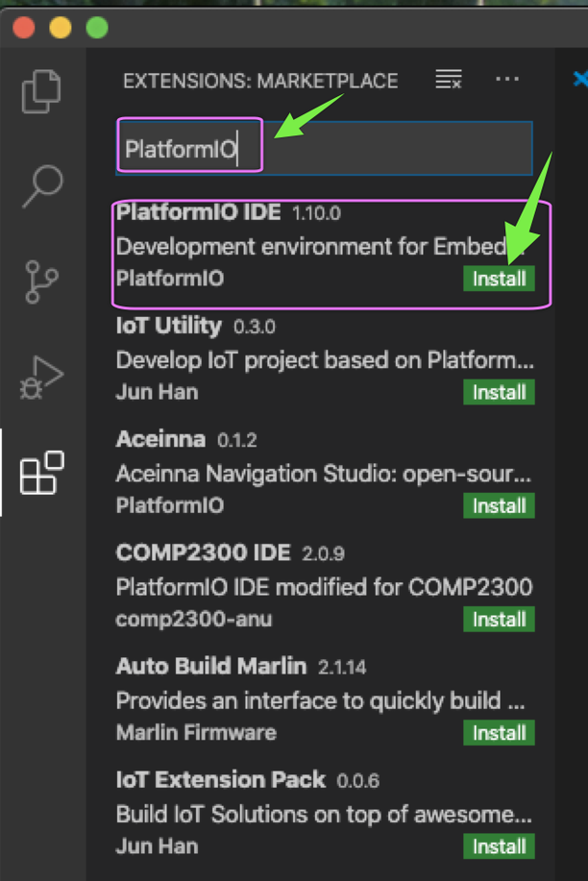Open the Source Control view icon

[42, 281]
